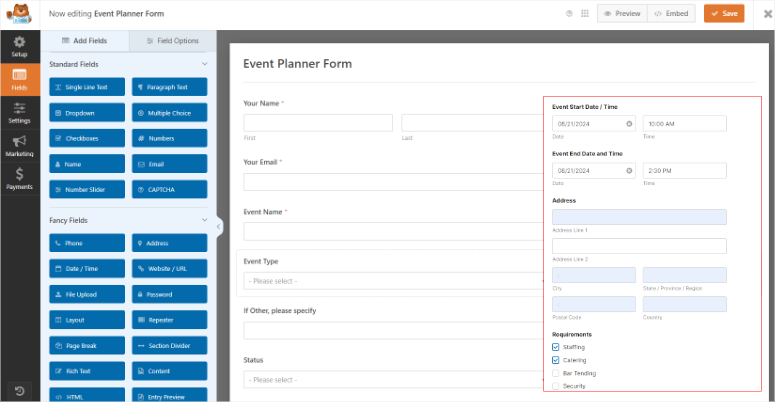
Task: Open the revision history clock icon
Action: click(x=20, y=391)
